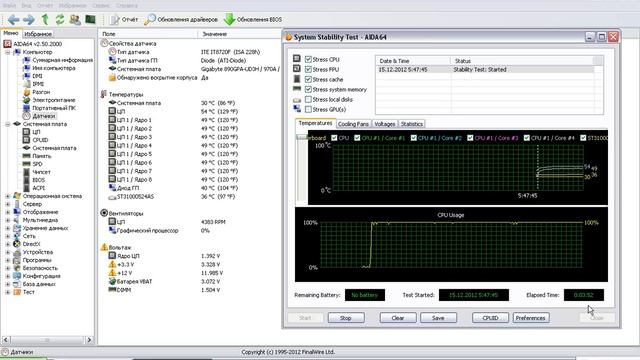The height and width of the screenshot is (360, 640).
Task: Click the Save button
Action: pyautogui.click(x=438, y=318)
